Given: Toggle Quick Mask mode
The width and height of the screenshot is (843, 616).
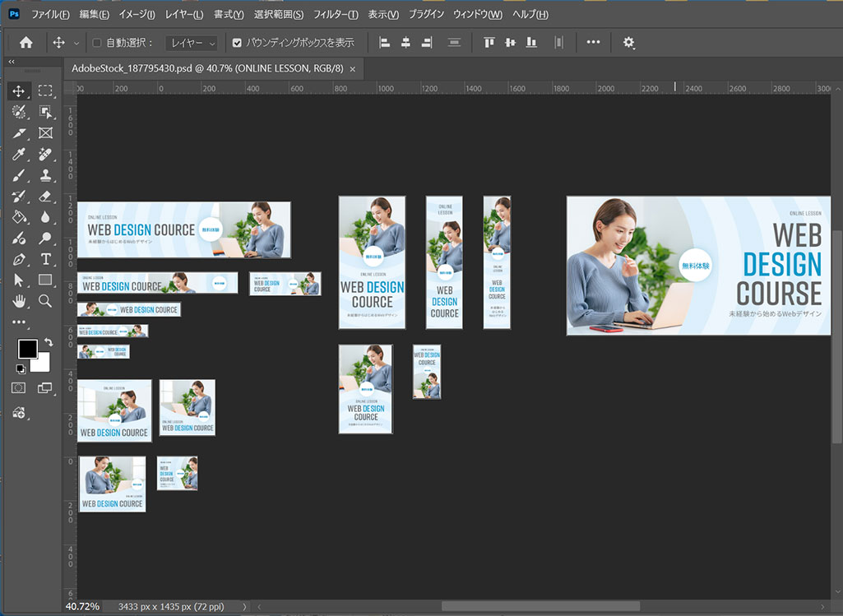Looking at the screenshot, I should [18, 387].
